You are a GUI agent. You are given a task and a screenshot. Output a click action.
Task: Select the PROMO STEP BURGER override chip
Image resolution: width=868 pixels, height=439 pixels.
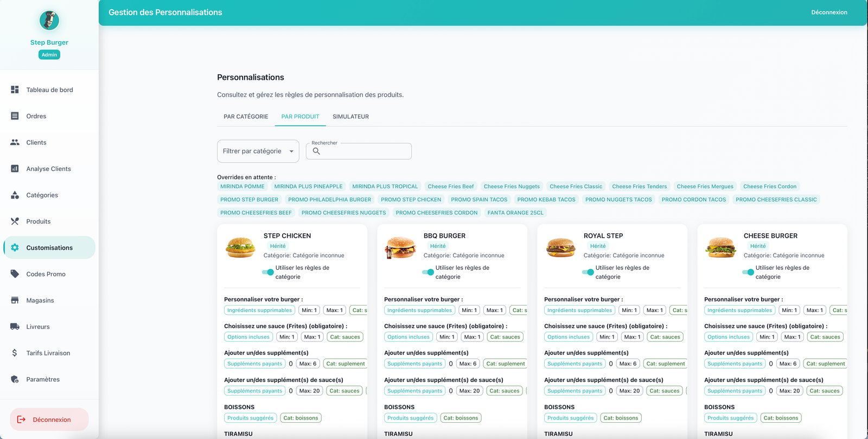pos(249,200)
